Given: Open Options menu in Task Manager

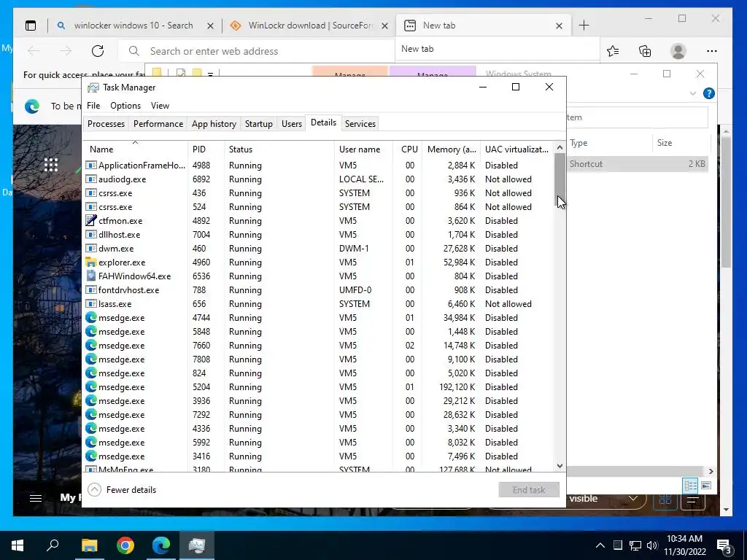Looking at the screenshot, I should point(125,106).
